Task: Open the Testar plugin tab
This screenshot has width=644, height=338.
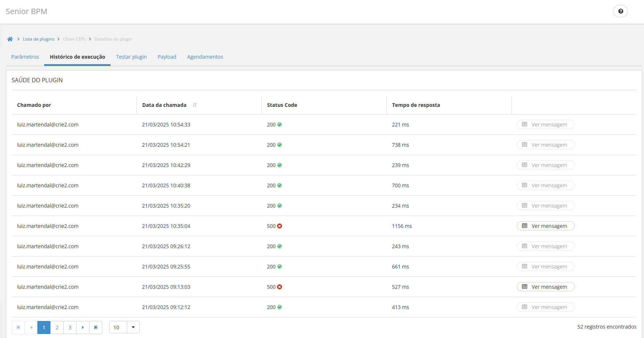Action: coord(132,57)
